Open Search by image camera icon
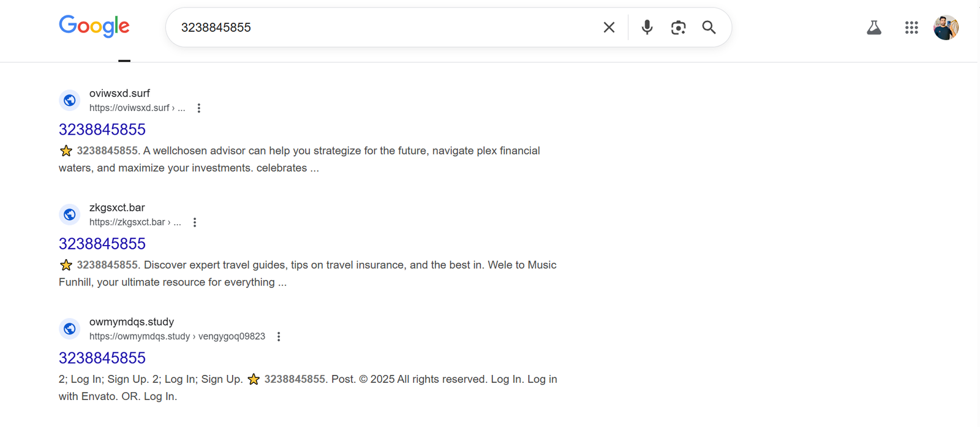Viewport: 980px width, 427px height. pos(678,28)
